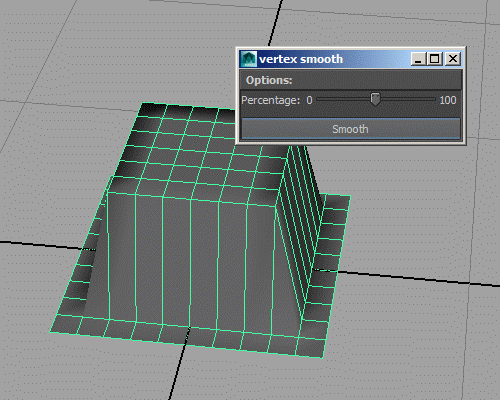The image size is (500, 400).
Task: Click the Percentage slider track near 100
Action: pyautogui.click(x=427, y=99)
